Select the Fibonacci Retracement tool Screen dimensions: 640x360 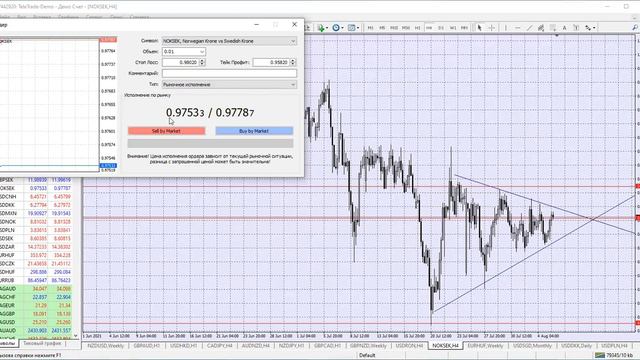pos(553,28)
